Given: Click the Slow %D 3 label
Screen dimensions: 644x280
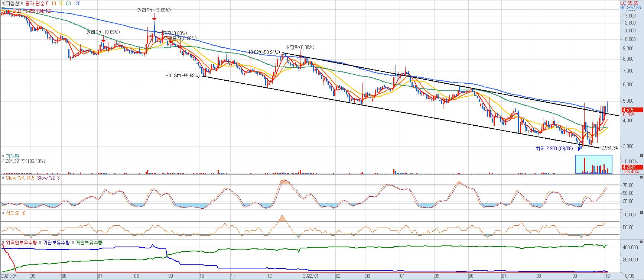Looking at the screenshot, I should click(49, 178).
